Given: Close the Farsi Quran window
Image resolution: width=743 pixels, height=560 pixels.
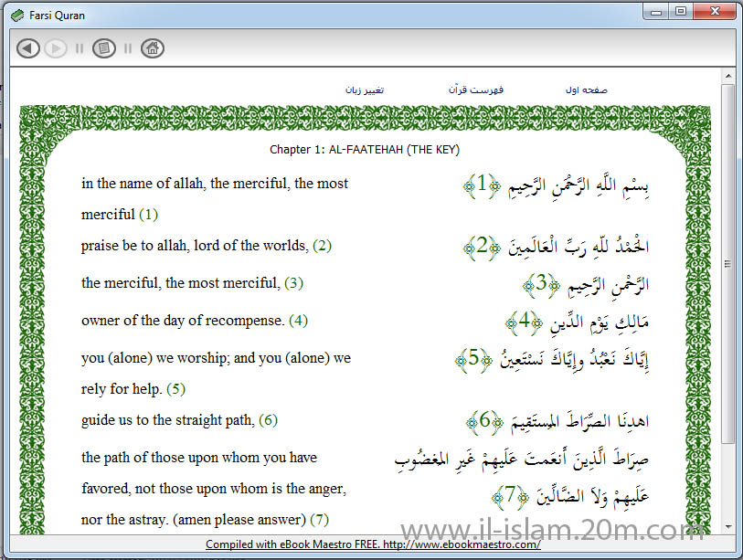Looking at the screenshot, I should pyautogui.click(x=715, y=12).
